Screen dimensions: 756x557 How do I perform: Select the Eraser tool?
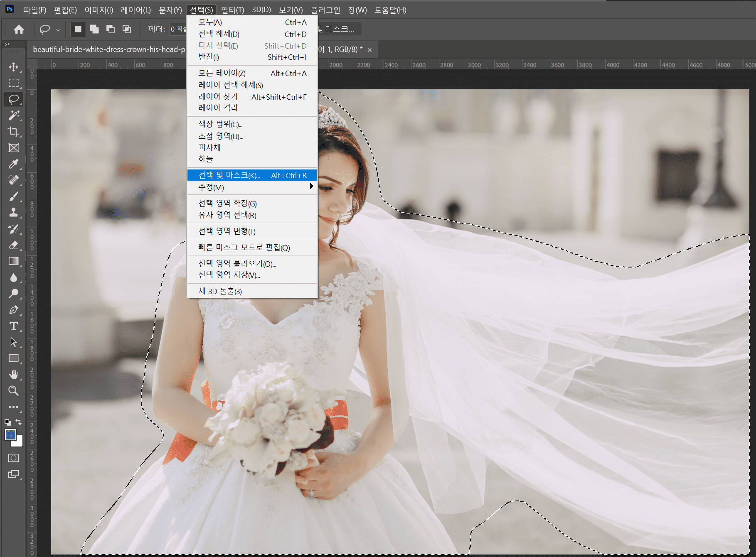coord(14,245)
